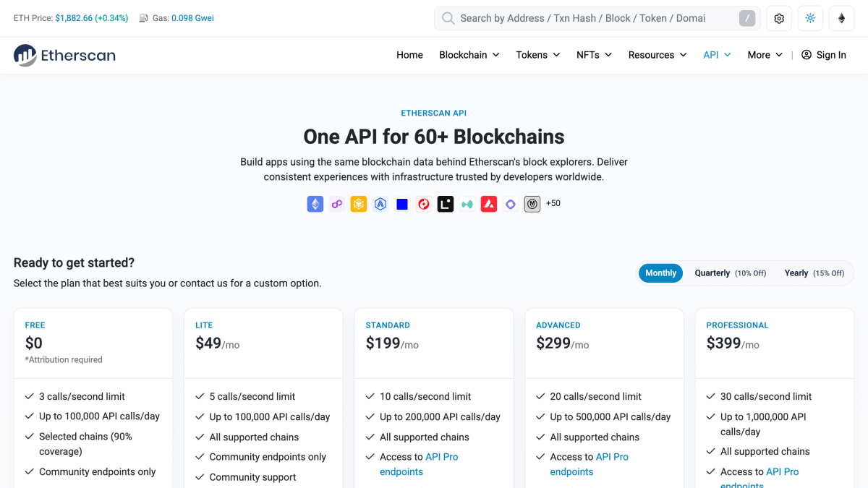The image size is (868, 488).
Task: Open the Resources dropdown menu
Action: [x=658, y=55]
